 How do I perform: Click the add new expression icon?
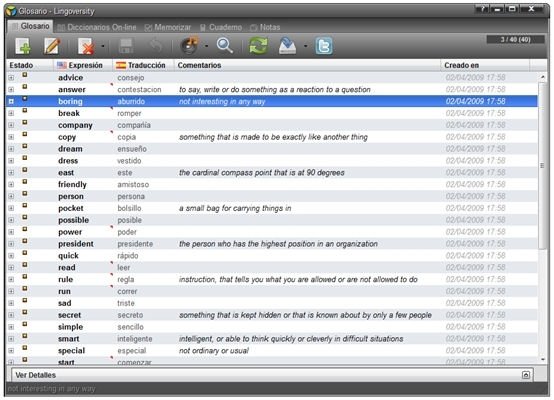(x=23, y=46)
